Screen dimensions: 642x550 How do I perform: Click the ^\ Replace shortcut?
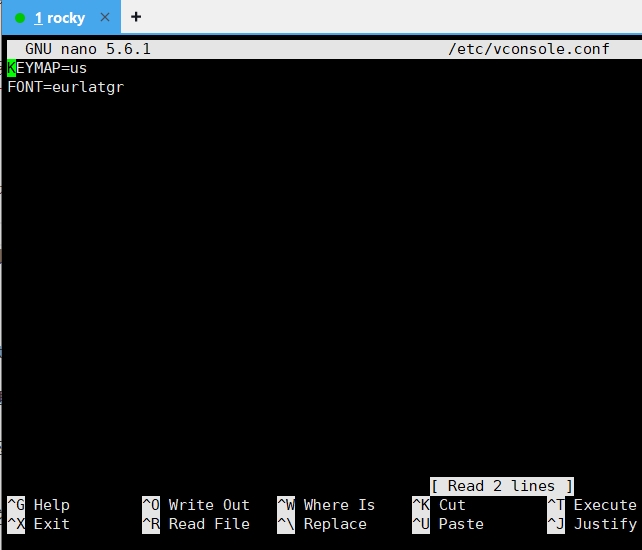pyautogui.click(x=322, y=524)
